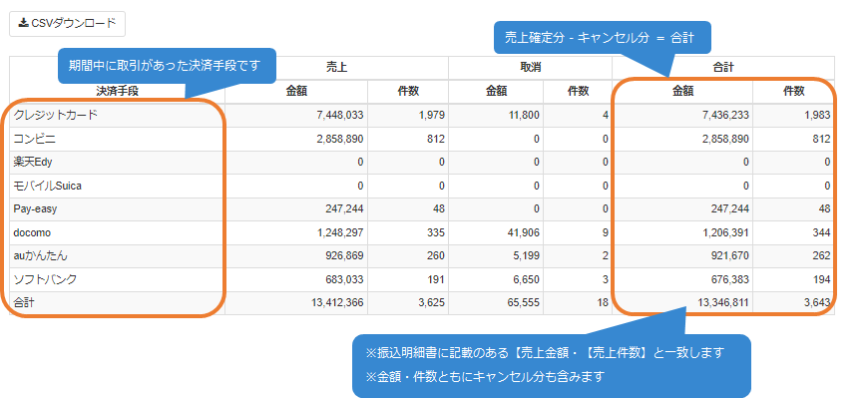Click the CSVダウンロード button
868x398 pixels.
67,24
